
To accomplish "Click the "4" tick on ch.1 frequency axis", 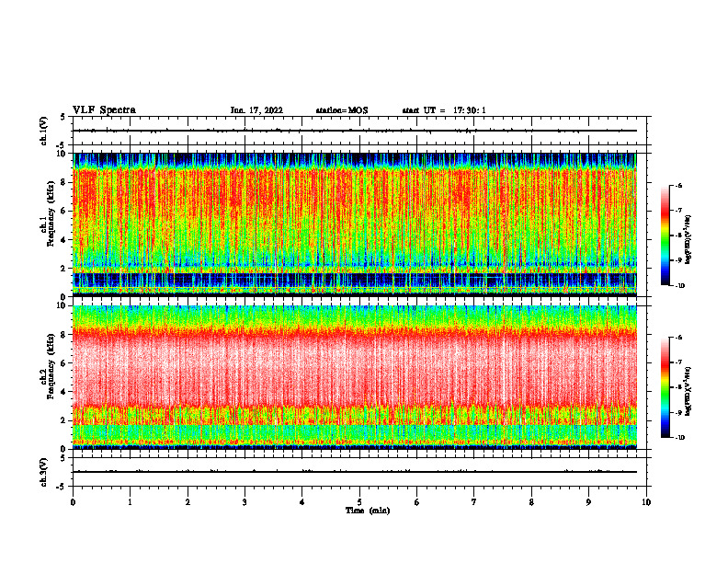I will click(x=63, y=240).
